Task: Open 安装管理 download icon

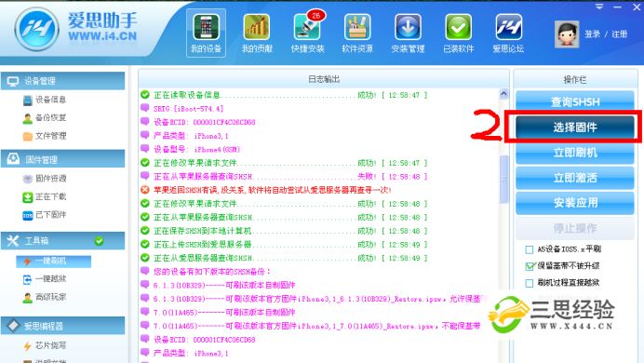Action: coord(408,34)
